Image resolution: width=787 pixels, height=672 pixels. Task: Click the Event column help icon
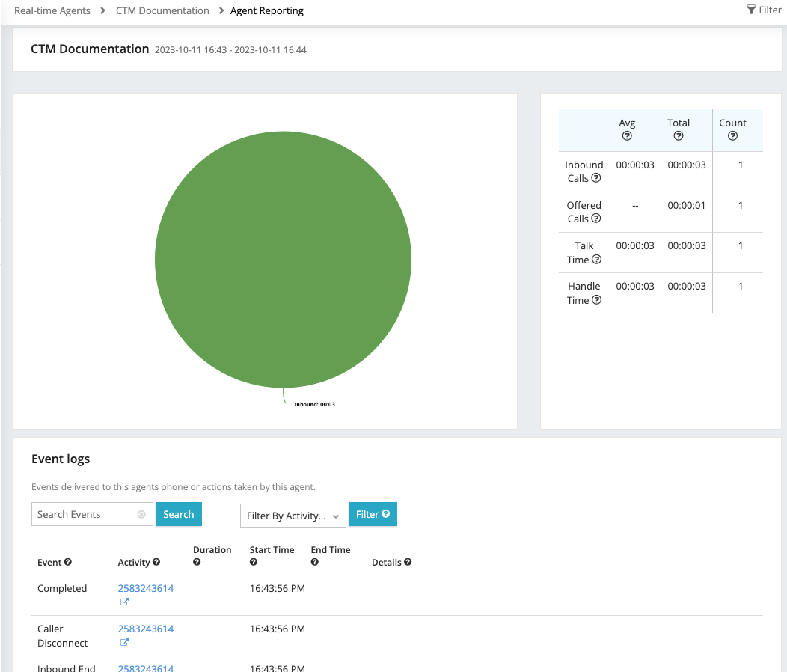click(68, 562)
